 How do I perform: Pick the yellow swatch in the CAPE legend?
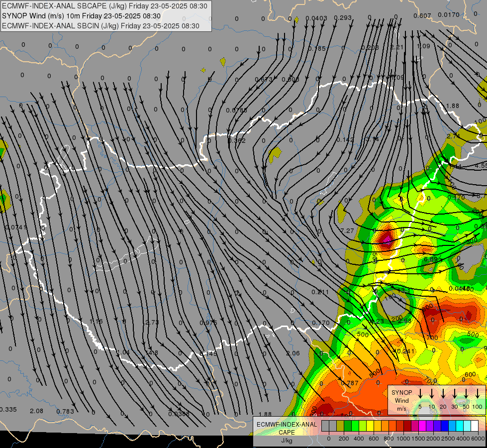pyautogui.click(x=370, y=426)
